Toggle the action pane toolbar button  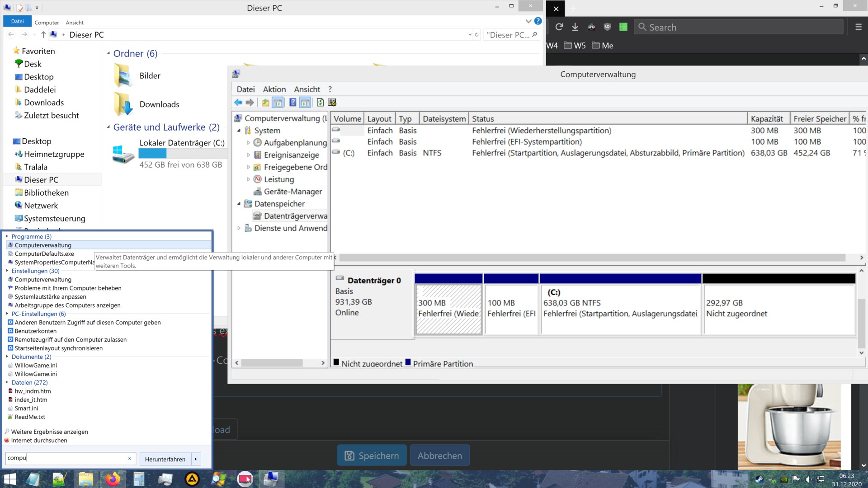pyautogui.click(x=305, y=103)
